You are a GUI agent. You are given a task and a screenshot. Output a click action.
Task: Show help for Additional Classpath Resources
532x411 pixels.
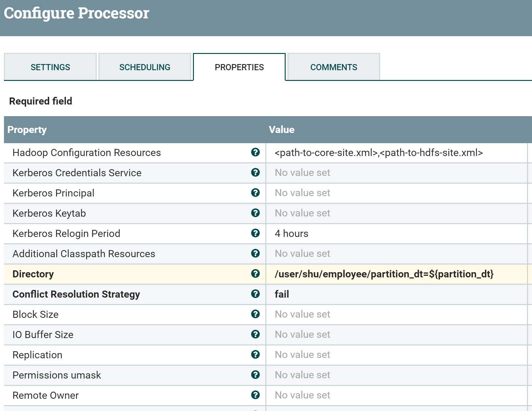click(x=255, y=253)
